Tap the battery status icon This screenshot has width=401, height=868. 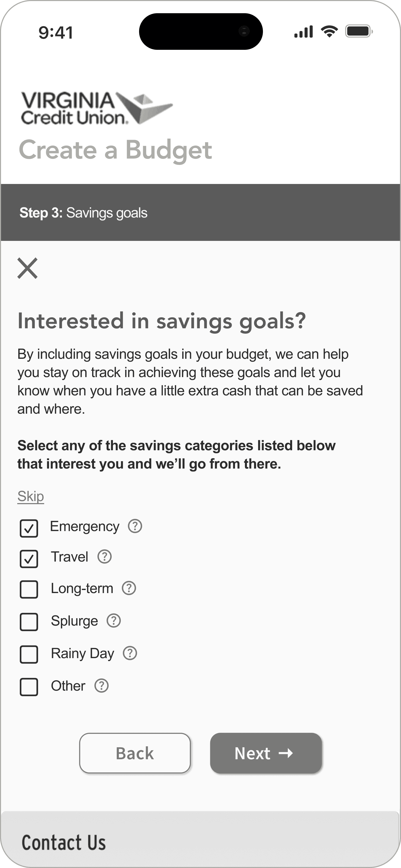click(x=359, y=31)
